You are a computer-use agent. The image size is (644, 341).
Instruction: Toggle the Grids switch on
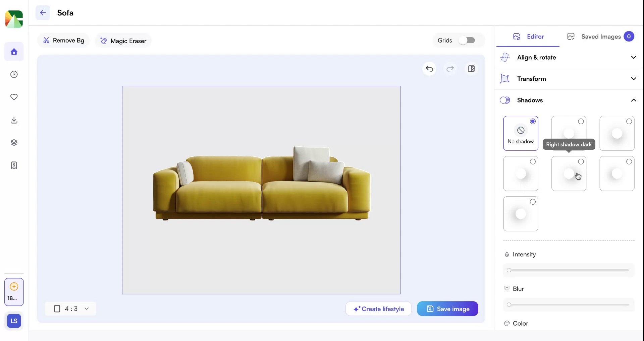pos(468,40)
